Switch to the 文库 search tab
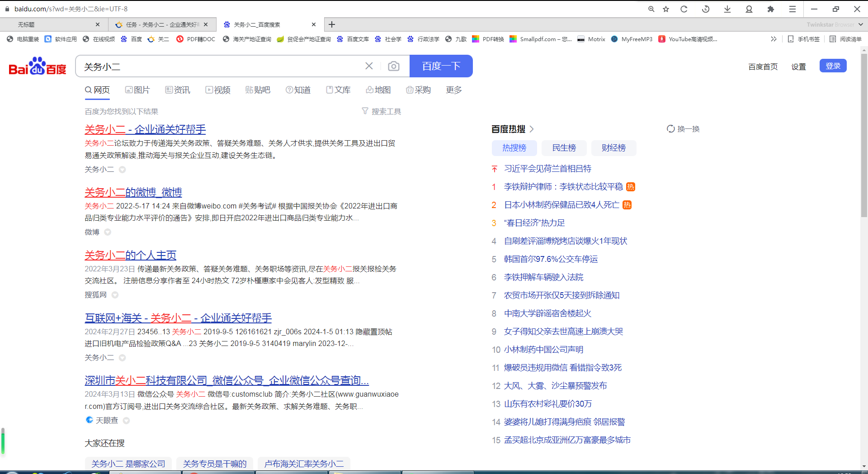Image resolution: width=868 pixels, height=474 pixels. pyautogui.click(x=338, y=90)
